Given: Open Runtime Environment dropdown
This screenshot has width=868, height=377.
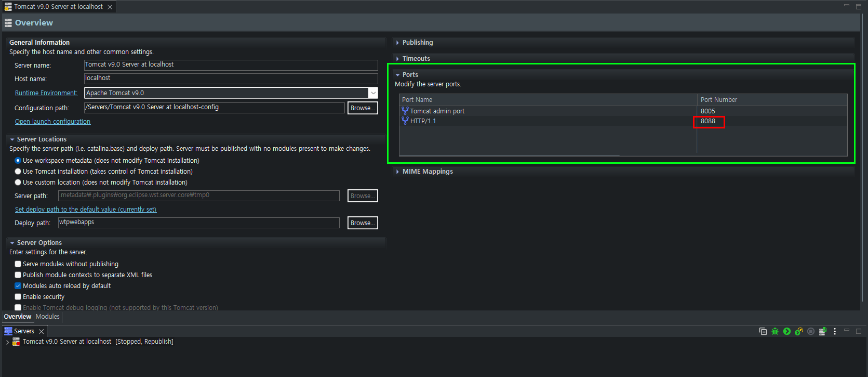Looking at the screenshot, I should point(373,93).
